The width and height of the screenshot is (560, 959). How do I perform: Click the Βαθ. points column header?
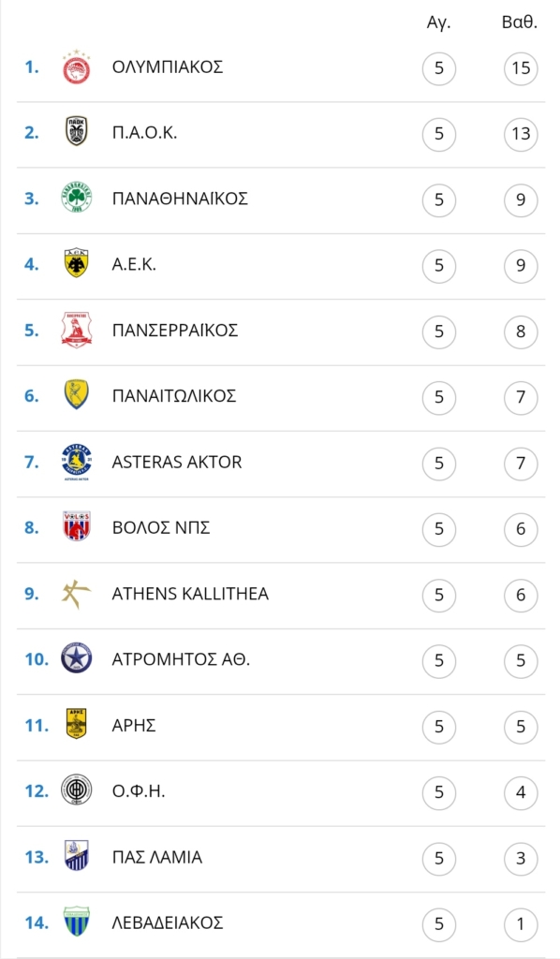click(x=520, y=23)
